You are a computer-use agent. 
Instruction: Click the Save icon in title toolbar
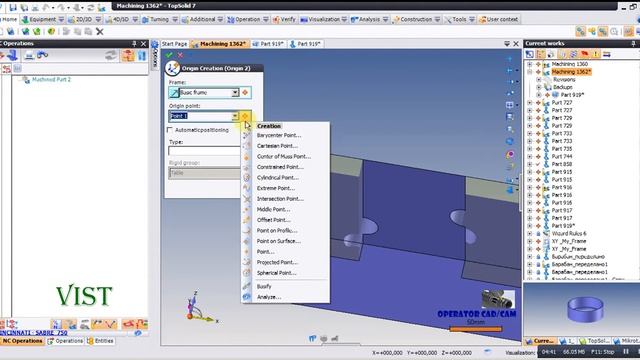click(x=13, y=7)
